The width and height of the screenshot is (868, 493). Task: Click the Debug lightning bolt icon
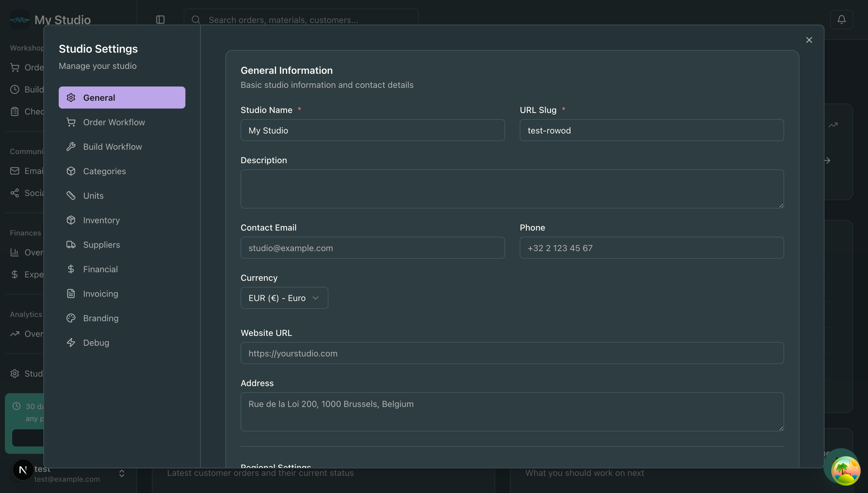coord(71,342)
